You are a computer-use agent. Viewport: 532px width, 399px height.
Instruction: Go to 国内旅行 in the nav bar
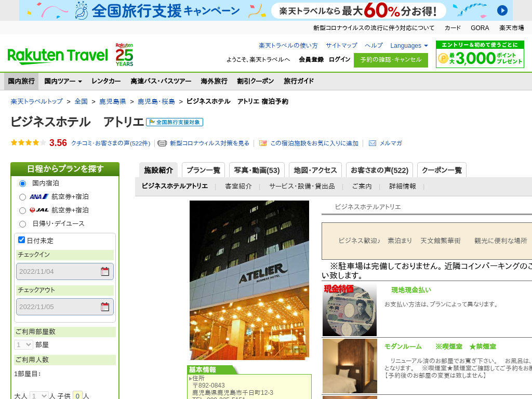click(21, 81)
